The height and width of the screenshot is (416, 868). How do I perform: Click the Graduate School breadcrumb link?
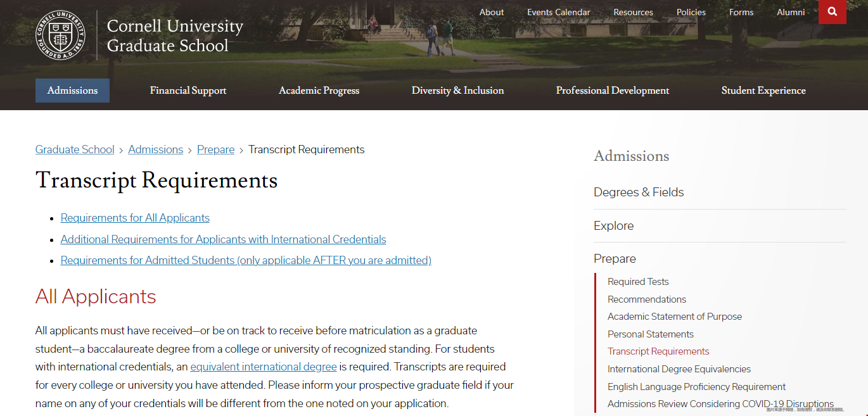click(75, 149)
